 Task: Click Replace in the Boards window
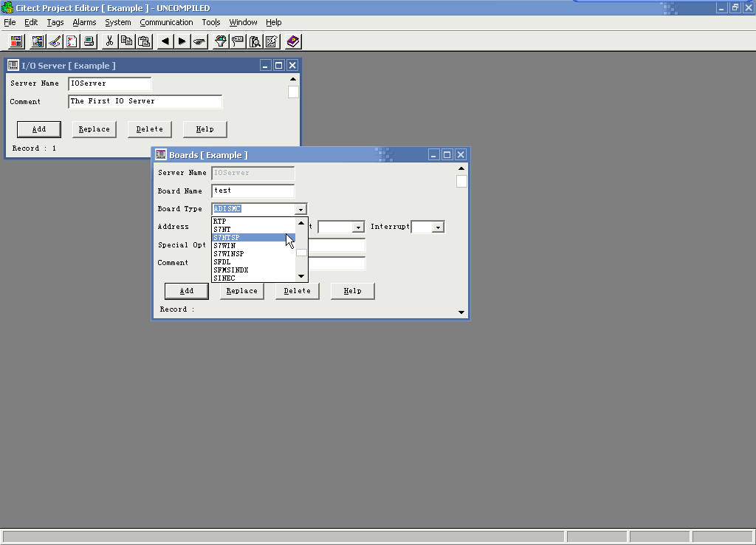coord(242,291)
